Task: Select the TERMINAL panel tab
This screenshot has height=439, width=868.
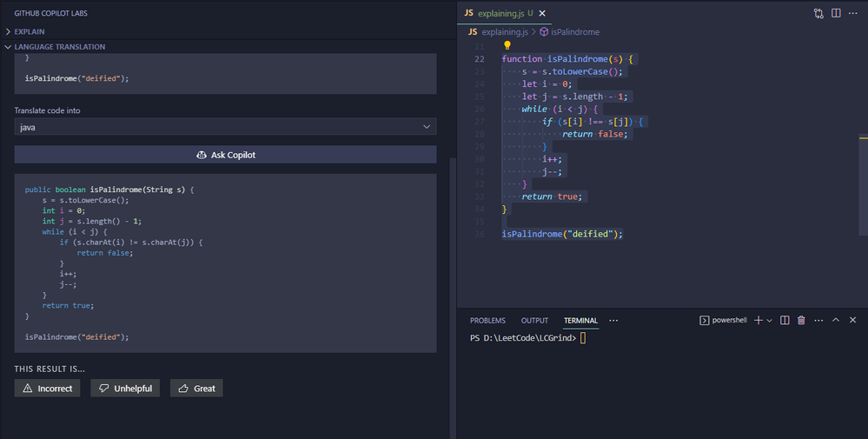Action: click(x=580, y=321)
